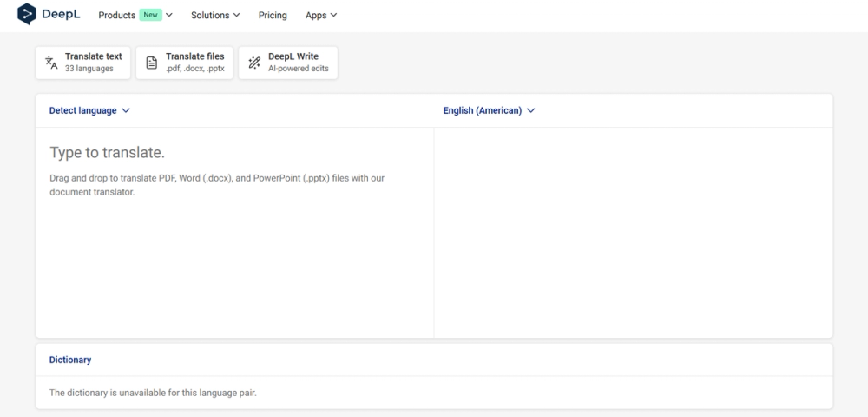This screenshot has height=417, width=868.
Task: Click the green New badge
Action: tap(150, 15)
